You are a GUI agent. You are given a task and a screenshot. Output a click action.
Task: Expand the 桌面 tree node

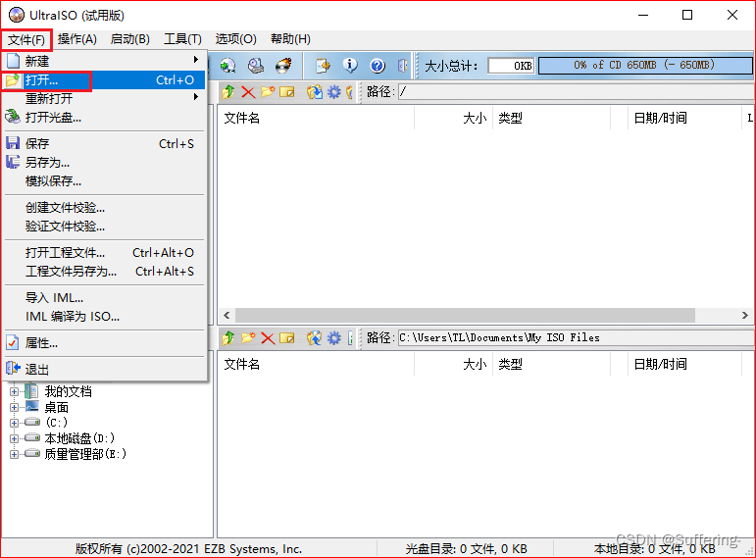coord(14,408)
